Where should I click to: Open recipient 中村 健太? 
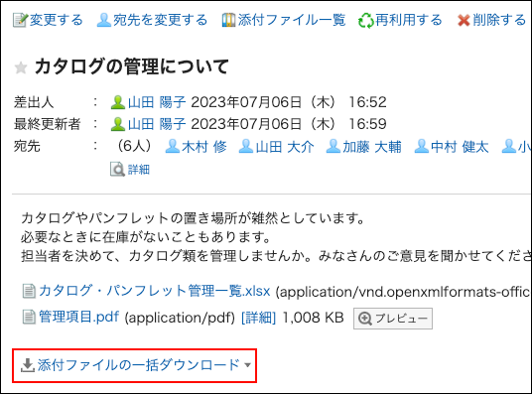(460, 147)
